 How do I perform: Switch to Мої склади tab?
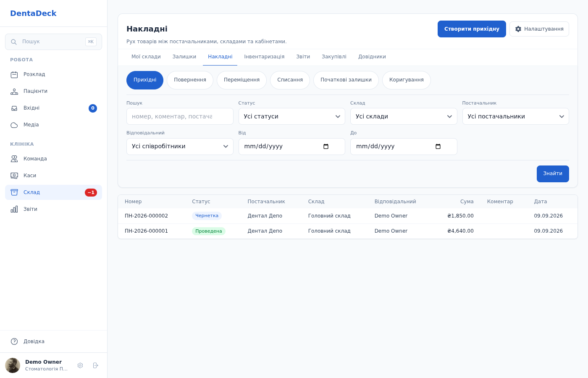point(146,57)
